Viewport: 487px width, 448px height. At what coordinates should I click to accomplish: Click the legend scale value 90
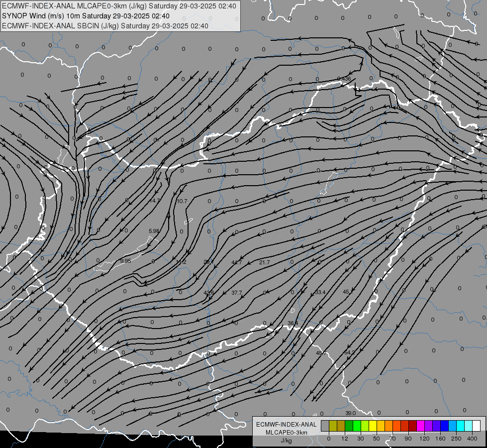coord(408,439)
